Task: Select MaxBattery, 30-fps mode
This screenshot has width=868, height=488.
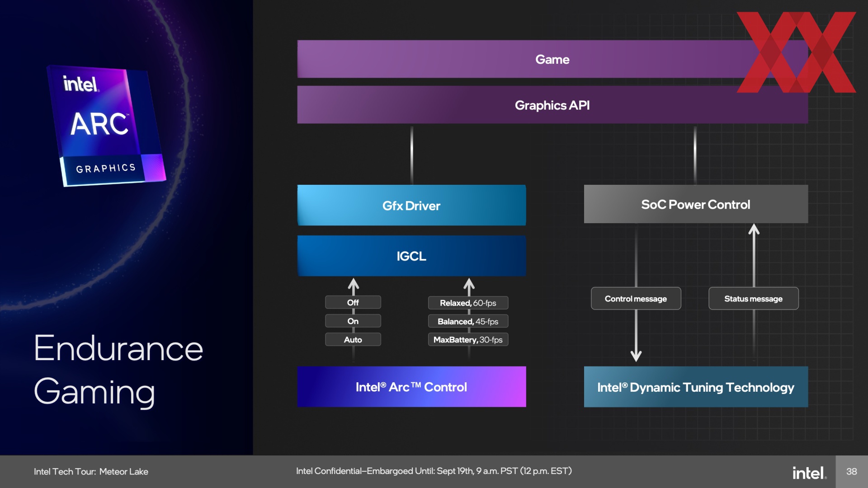Action: [x=468, y=339]
